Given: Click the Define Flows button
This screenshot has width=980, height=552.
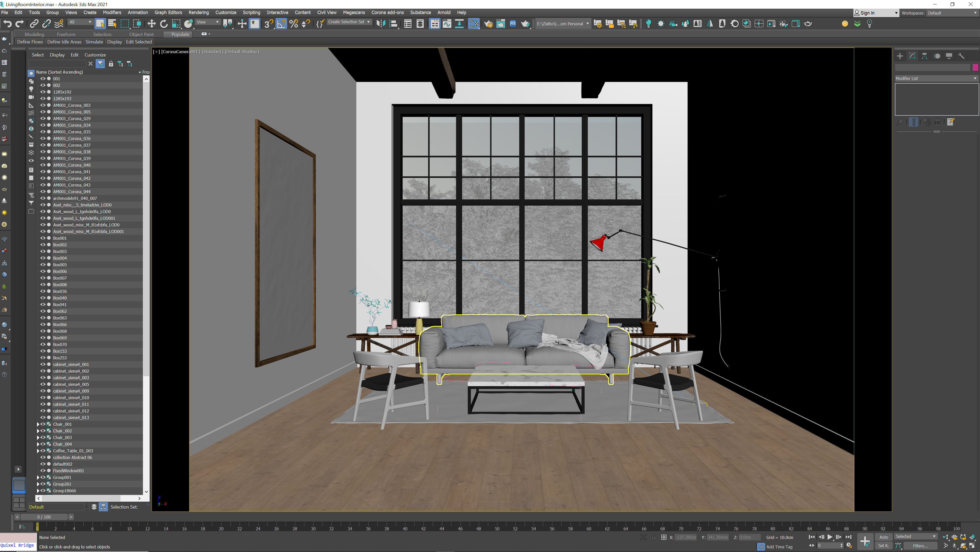Looking at the screenshot, I should (x=30, y=42).
